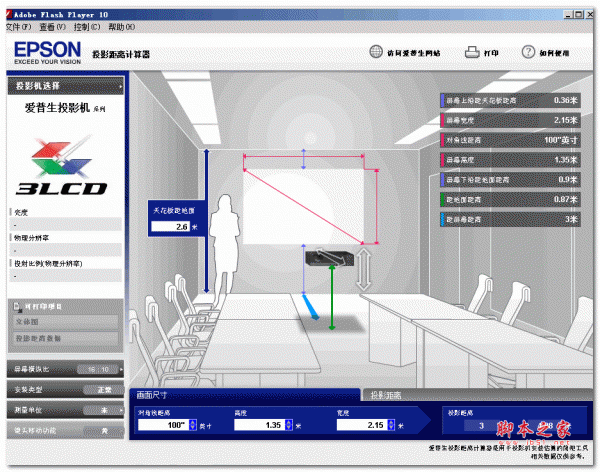Open the 控制(C) menu
The width and height of the screenshot is (600, 472).
(x=87, y=27)
